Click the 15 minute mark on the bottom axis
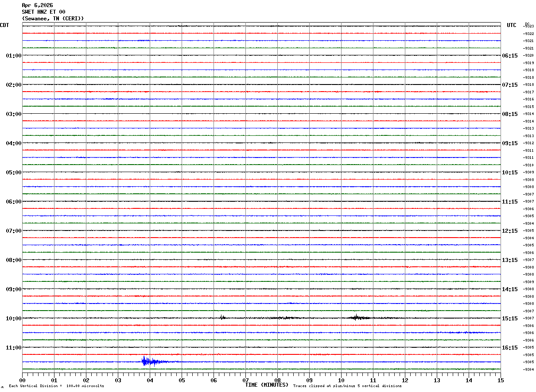Screen dimensions: 536x392 (x=500, y=380)
